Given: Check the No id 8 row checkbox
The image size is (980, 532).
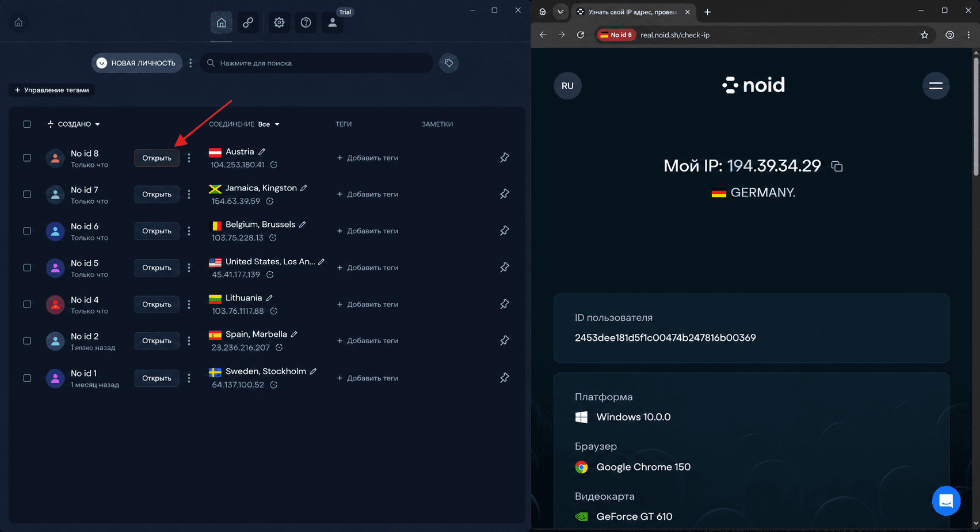Looking at the screenshot, I should (27, 157).
